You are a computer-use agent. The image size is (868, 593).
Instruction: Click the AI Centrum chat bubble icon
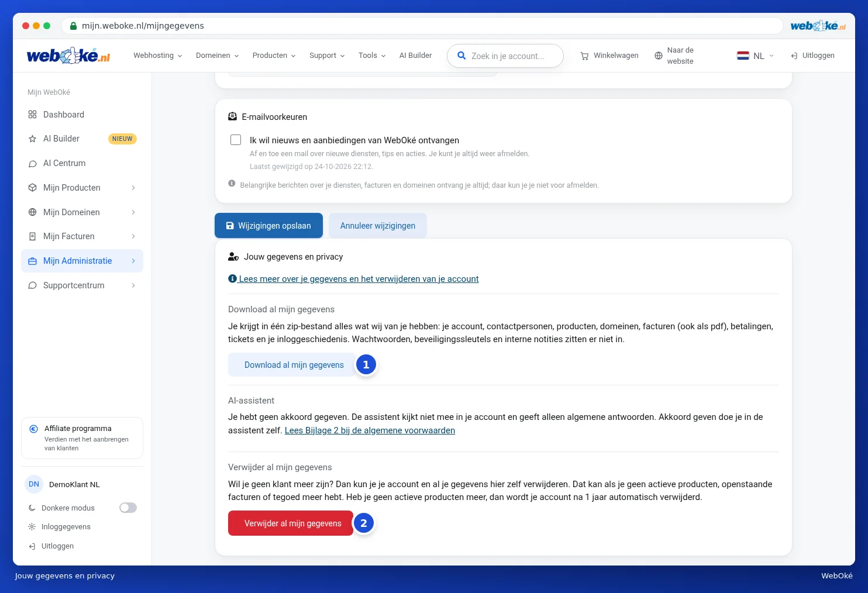tap(32, 164)
